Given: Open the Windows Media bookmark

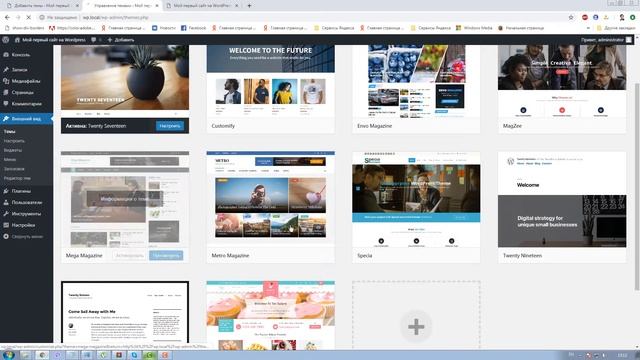Looking at the screenshot, I should 474,28.
